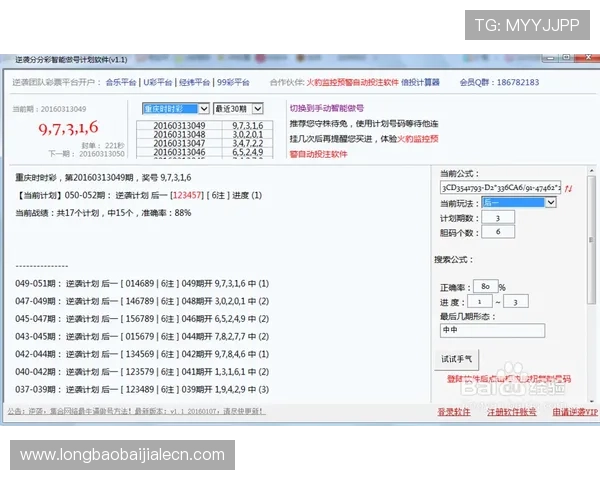Click the 040-042期 plan row
600x480 pixels.
pyautogui.click(x=142, y=372)
